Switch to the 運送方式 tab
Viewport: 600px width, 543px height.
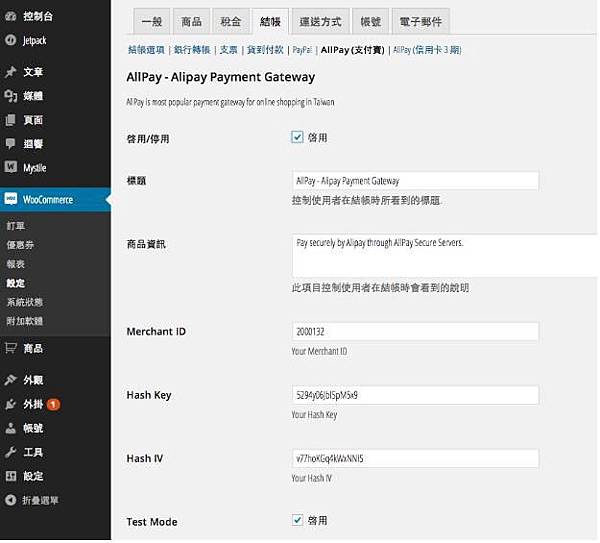pos(321,22)
